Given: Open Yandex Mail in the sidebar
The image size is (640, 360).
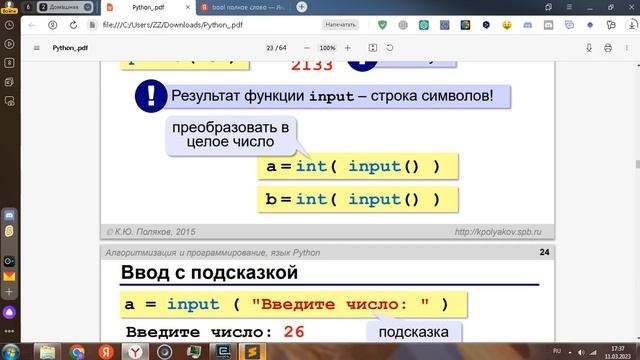Looking at the screenshot, I should pos(9,276).
